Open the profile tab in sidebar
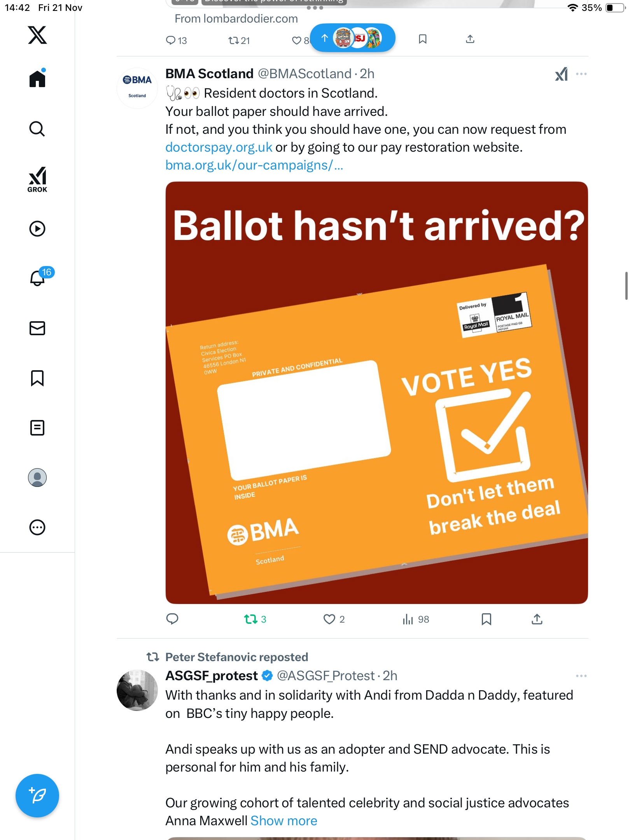The height and width of the screenshot is (840, 630). [37, 478]
